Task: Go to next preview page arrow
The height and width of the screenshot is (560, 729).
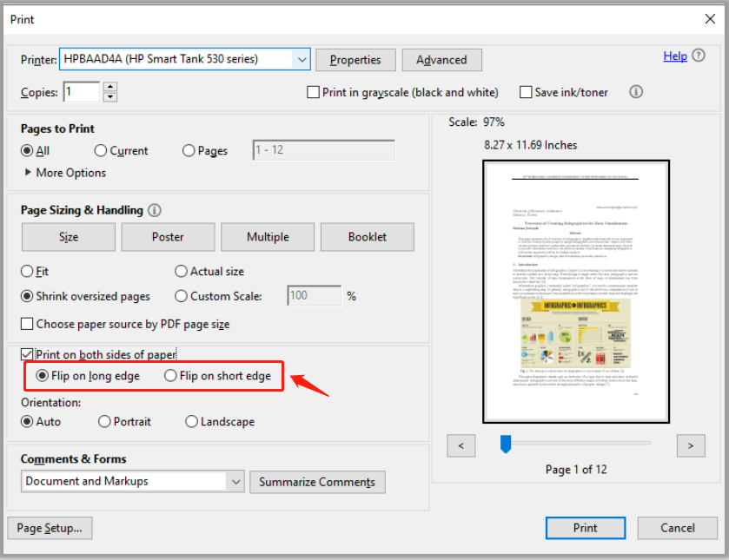Action: (690, 445)
